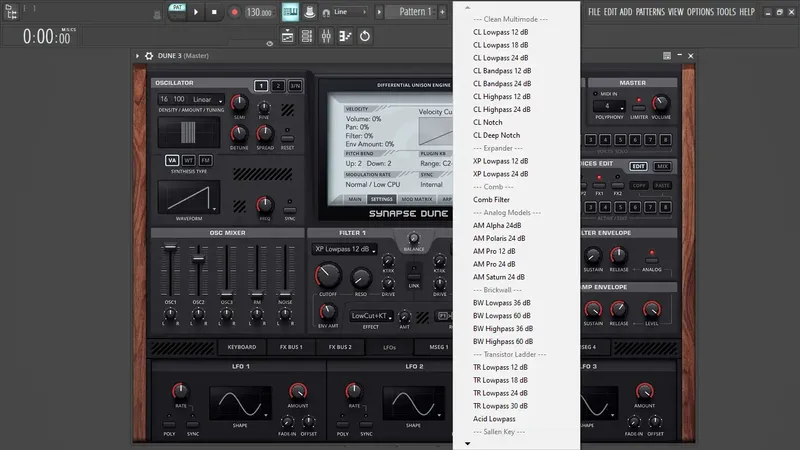Open the mixer window icon
This screenshot has width=800, height=450.
[326, 36]
